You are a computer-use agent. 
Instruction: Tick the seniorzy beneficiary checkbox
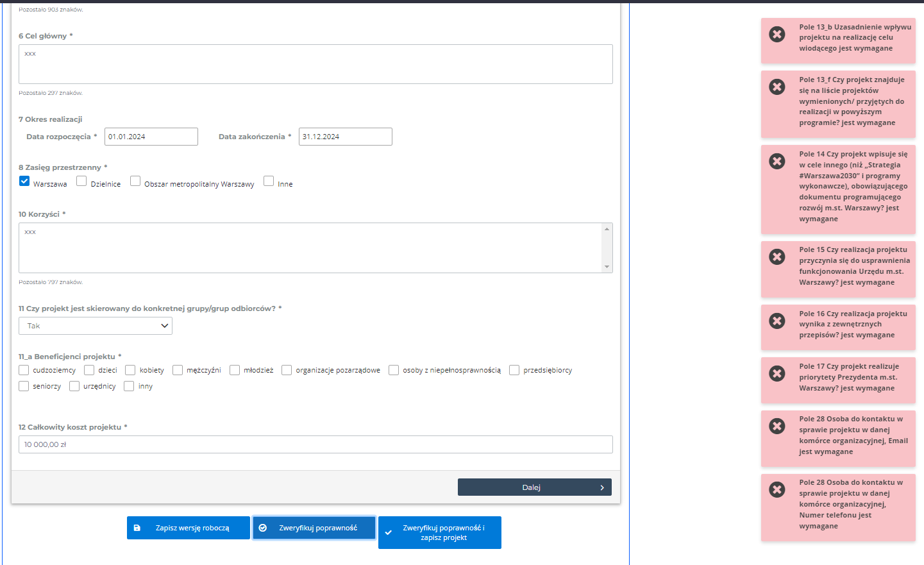[24, 386]
